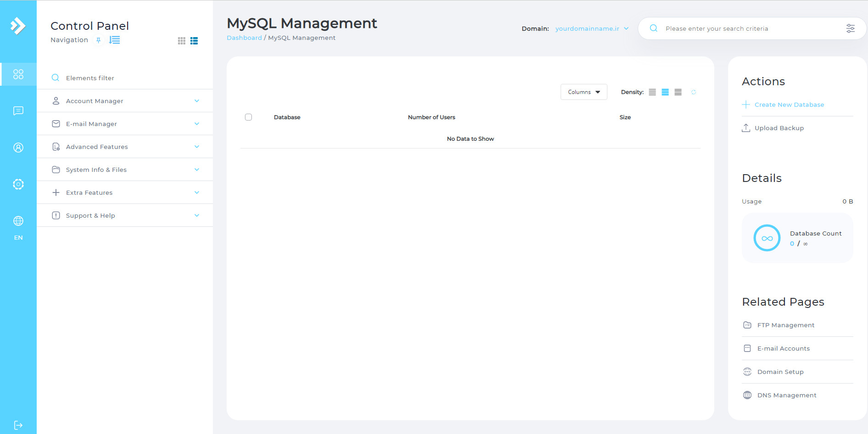
Task: Click the System Info & Files folder icon
Action: pos(56,170)
